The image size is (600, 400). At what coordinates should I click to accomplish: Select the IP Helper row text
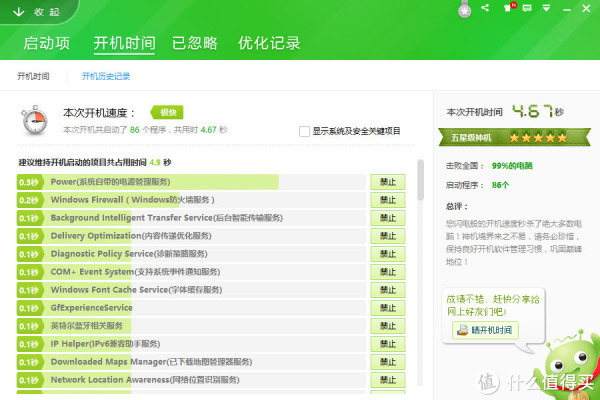[x=105, y=344]
